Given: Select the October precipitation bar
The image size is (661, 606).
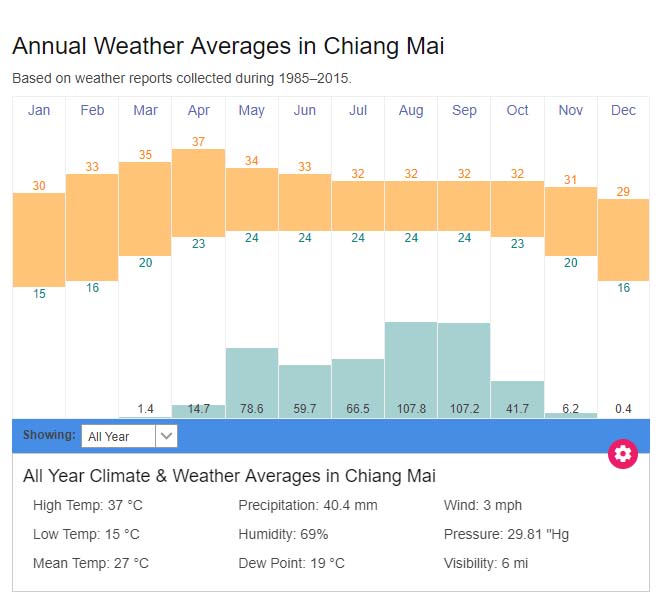Looking at the screenshot, I should (x=517, y=398).
